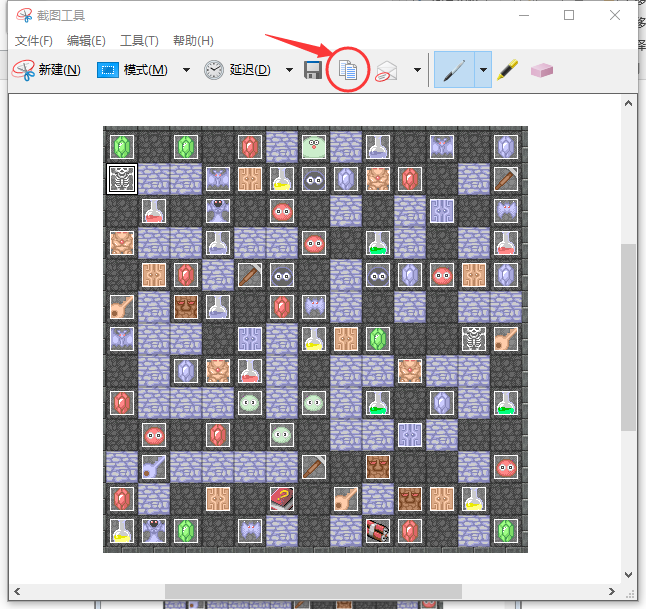Select the pen tool
The height and width of the screenshot is (609, 646).
coord(454,70)
